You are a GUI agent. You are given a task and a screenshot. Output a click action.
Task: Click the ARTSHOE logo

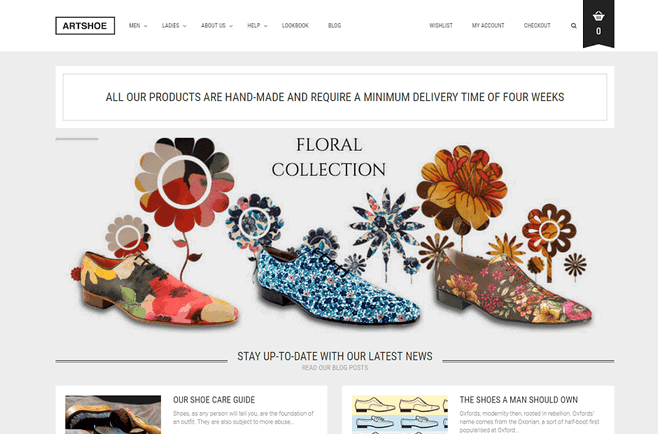tap(85, 26)
